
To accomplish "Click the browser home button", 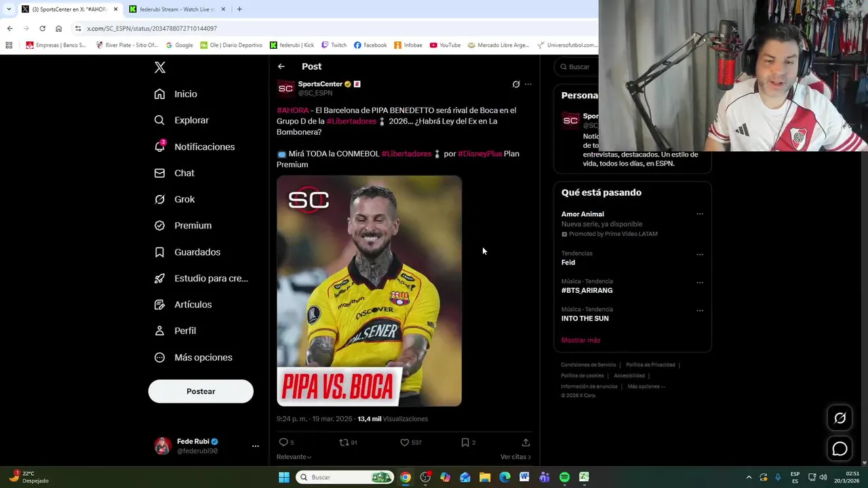I will click(58, 28).
